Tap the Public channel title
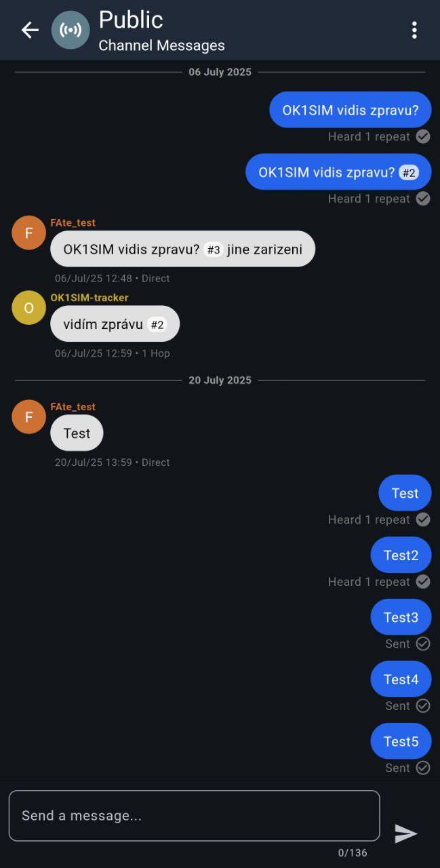Viewport: 440px width, 868px height. click(131, 20)
